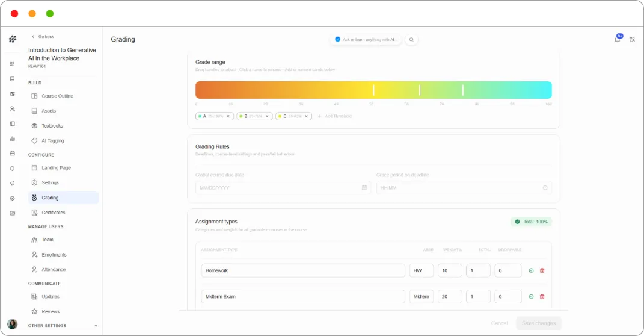Viewport: 644px width, 336px height.
Task: Click Homework weight field showing 10
Action: [450, 270]
